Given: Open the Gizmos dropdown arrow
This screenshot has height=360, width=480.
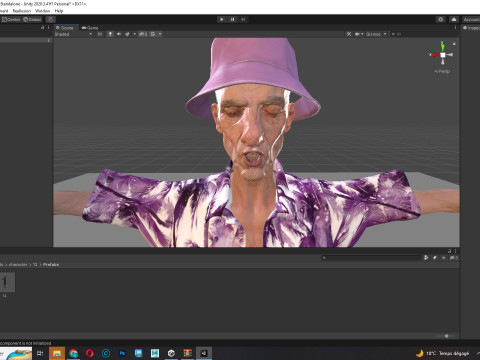Looking at the screenshot, I should (385, 34).
